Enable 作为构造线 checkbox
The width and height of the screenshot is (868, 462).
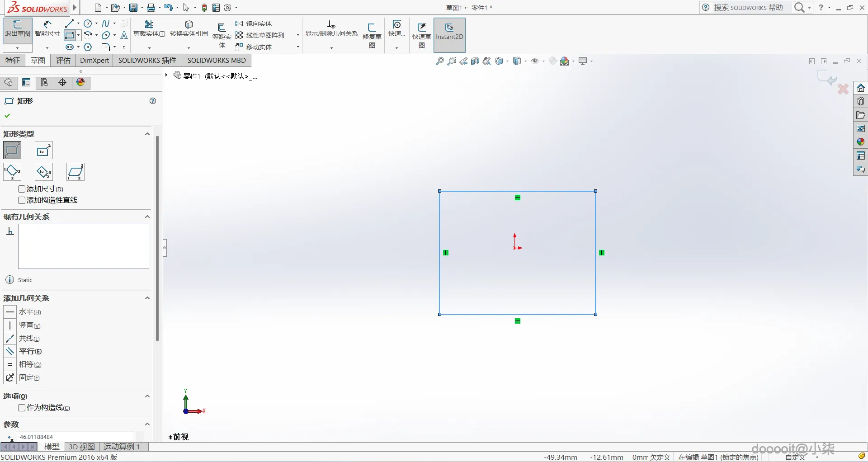22,408
